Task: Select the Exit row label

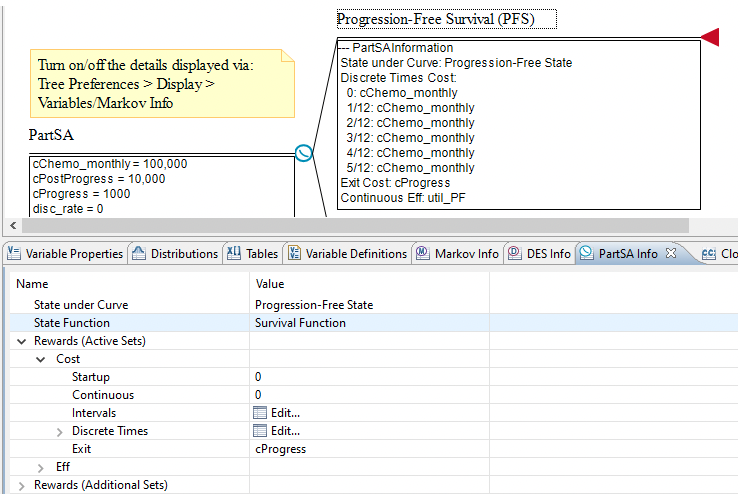Action: (x=81, y=449)
